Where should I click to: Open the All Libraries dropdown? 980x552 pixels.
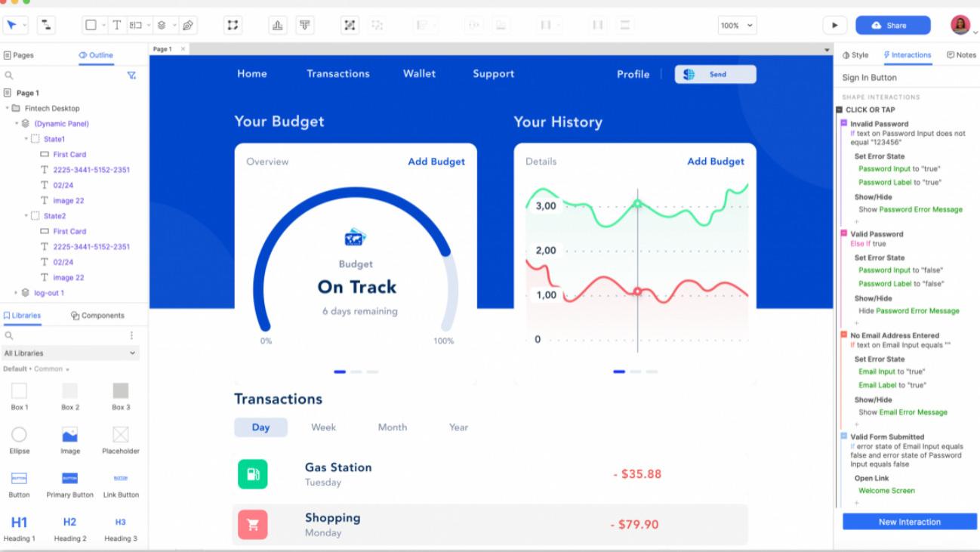pos(70,353)
